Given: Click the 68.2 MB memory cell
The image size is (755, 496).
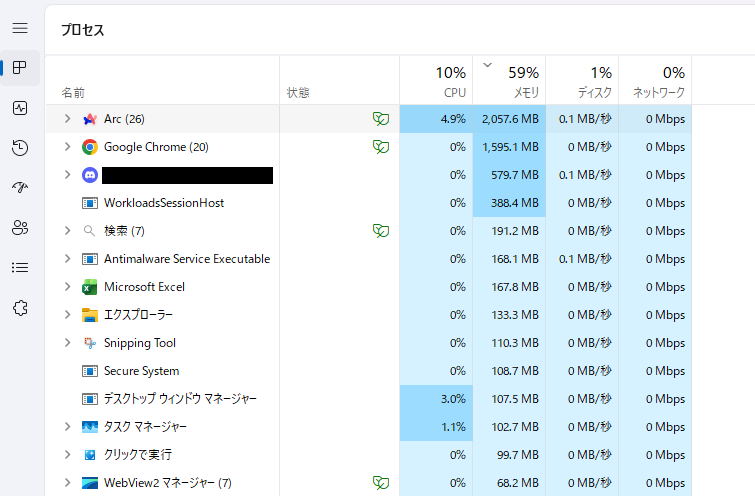Looking at the screenshot, I should 509,483.
